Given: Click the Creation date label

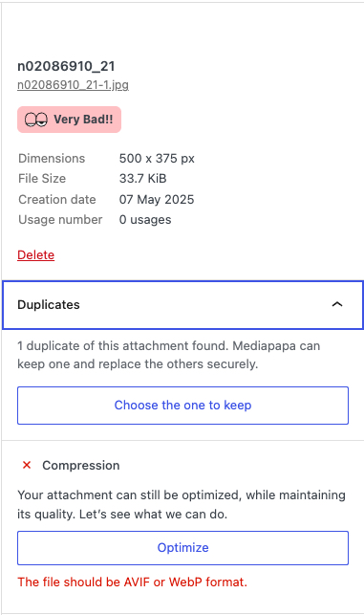Looking at the screenshot, I should 56,199.
